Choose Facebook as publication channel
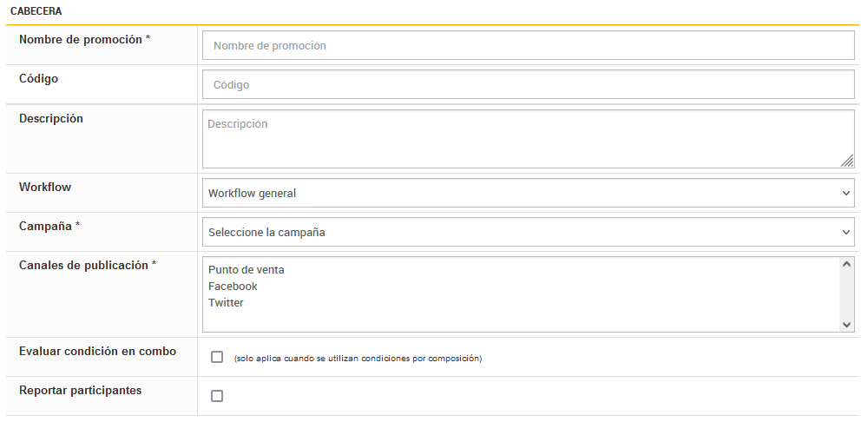Image resolution: width=868 pixels, height=422 pixels. point(233,287)
